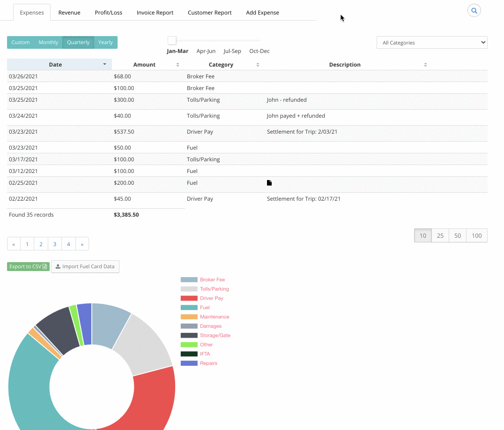
Task: Toggle Driver Pay legend swatch
Action: pyautogui.click(x=189, y=298)
